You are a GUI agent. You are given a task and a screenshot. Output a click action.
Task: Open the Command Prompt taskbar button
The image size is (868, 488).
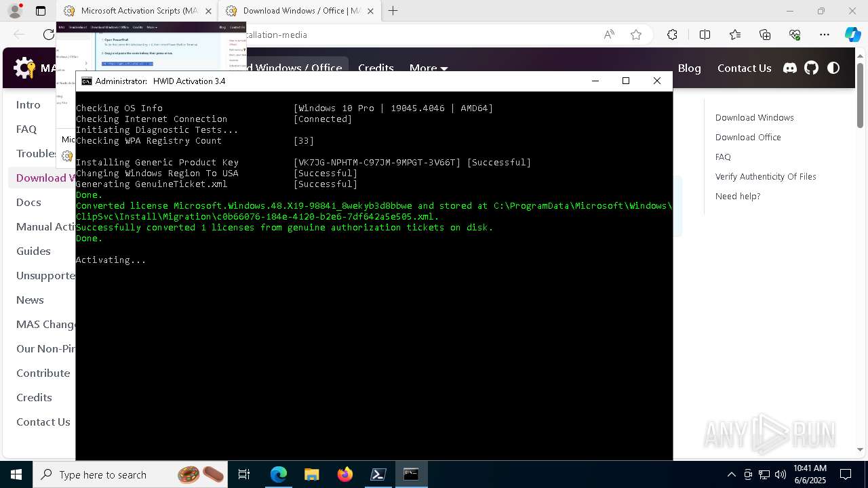click(x=411, y=474)
